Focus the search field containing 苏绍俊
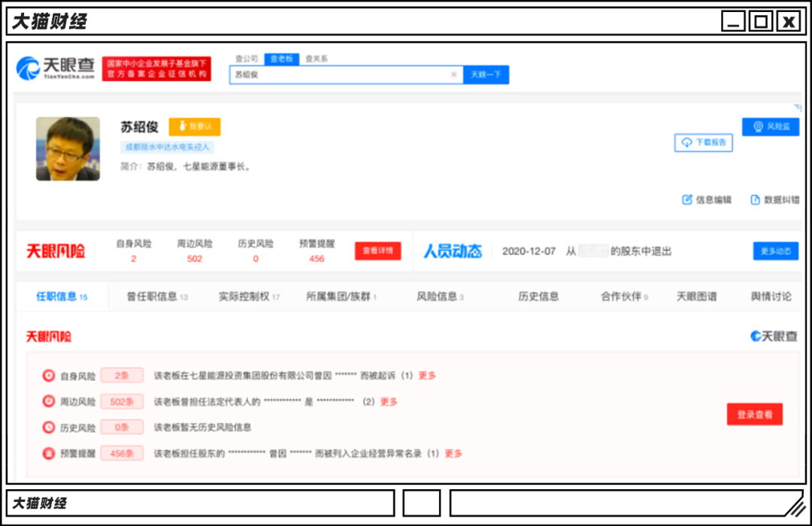 (x=346, y=74)
